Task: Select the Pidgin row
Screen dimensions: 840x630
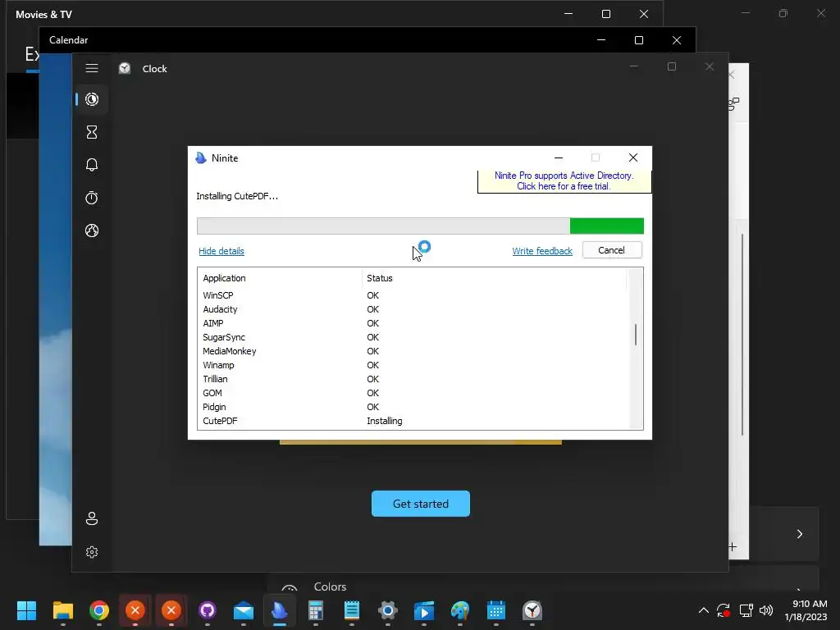Action: pos(412,407)
